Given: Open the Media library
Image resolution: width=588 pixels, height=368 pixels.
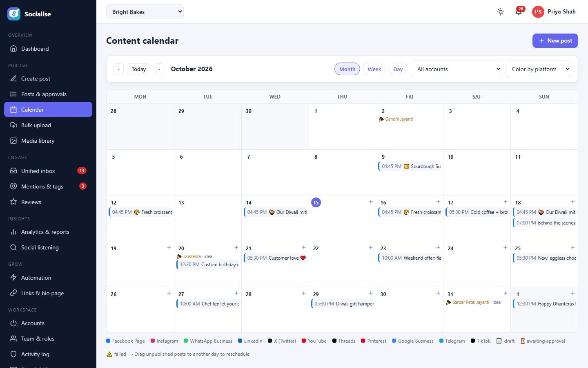Looking at the screenshot, I should [48, 141].
